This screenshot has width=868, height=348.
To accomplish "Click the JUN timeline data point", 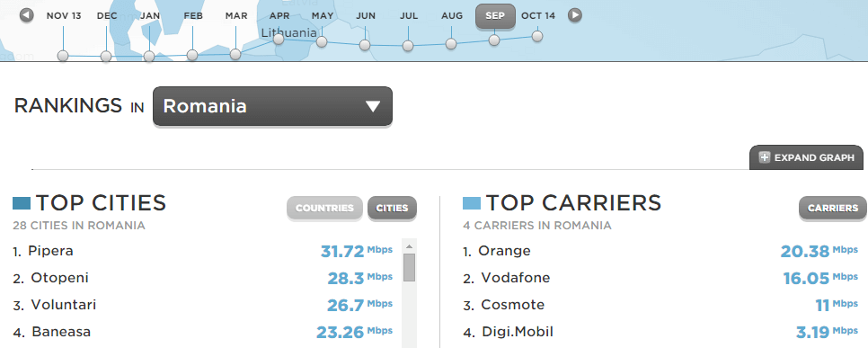I will click(365, 45).
